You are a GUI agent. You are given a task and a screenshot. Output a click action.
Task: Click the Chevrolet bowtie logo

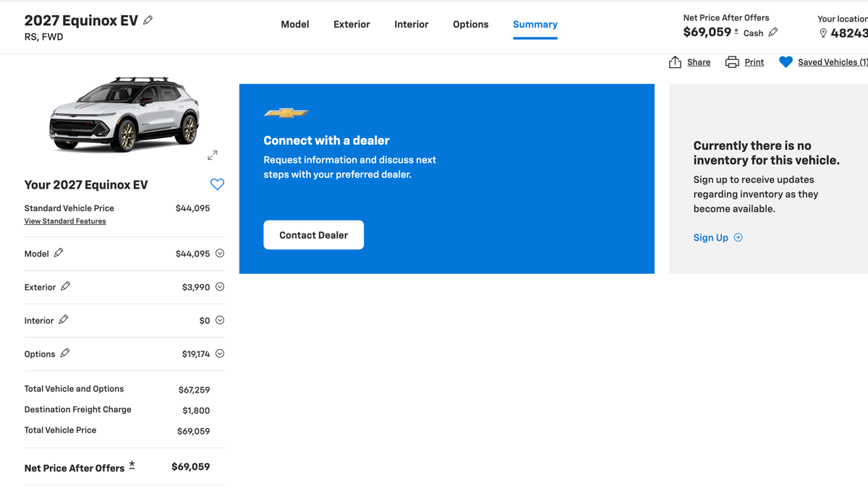[x=286, y=113]
